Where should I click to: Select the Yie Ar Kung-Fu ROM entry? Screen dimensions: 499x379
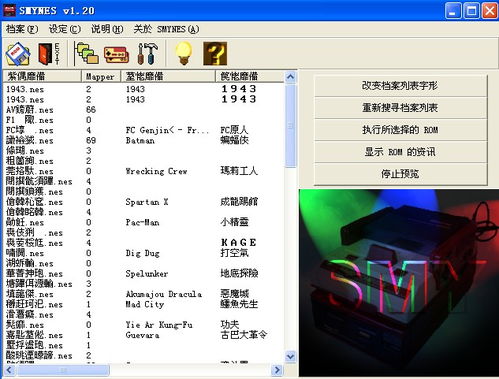(143, 325)
